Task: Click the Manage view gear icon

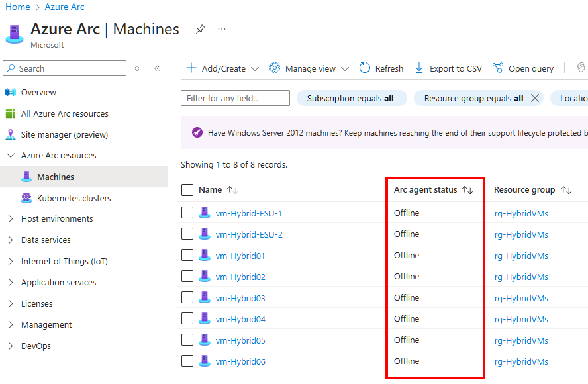Action: (x=275, y=68)
